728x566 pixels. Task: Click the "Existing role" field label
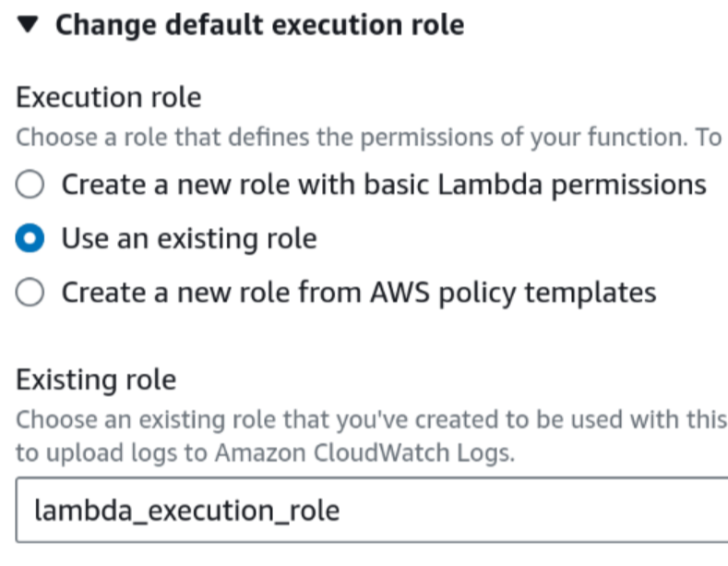coord(96,379)
